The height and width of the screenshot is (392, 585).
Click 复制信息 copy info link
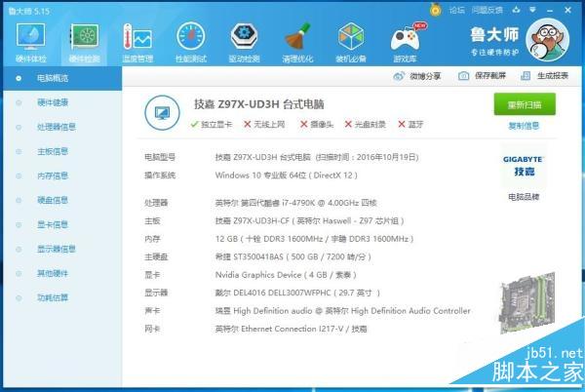tap(524, 126)
